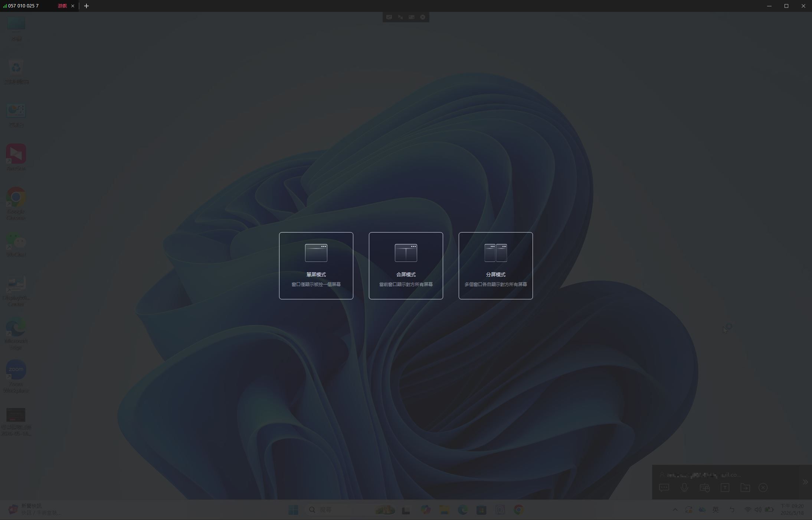Viewport: 812px width, 520px height.
Task: Open Task View on the remote taskbar
Action: (x=406, y=510)
